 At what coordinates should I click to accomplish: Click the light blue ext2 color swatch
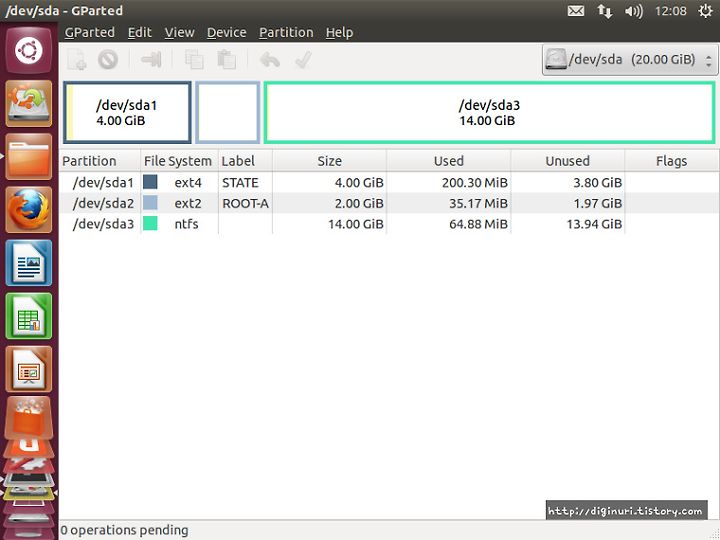(x=150, y=202)
